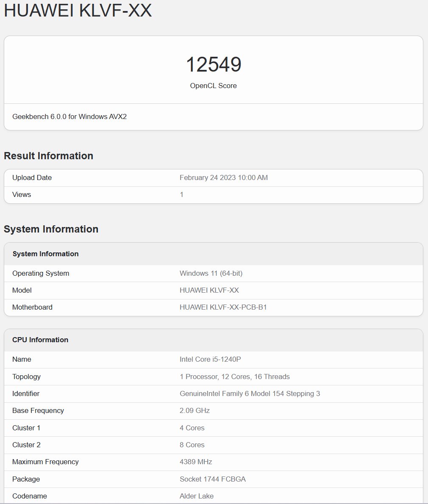428x504 pixels.
Task: Click the Base Frequency label
Action: 38,411
